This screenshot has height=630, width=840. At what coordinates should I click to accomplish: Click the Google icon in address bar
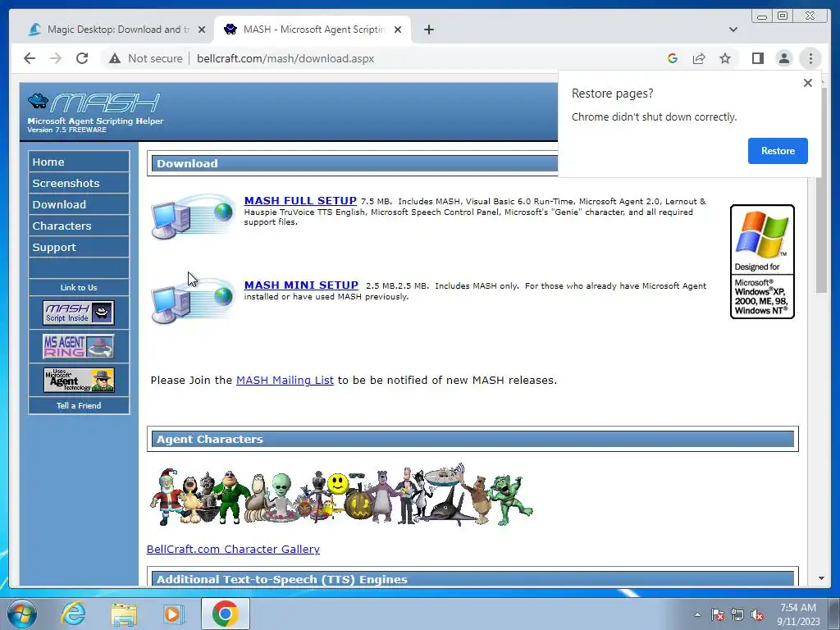point(673,58)
